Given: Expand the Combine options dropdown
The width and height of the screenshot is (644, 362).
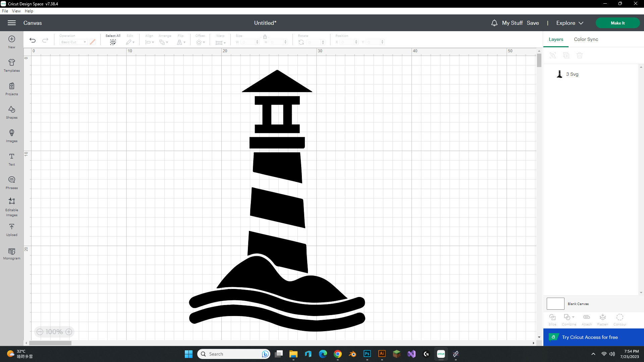Looking at the screenshot, I should (574, 317).
